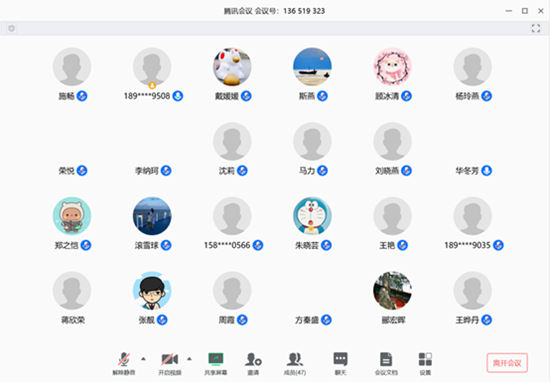Leave meeting with 离开会议 button

point(507,363)
